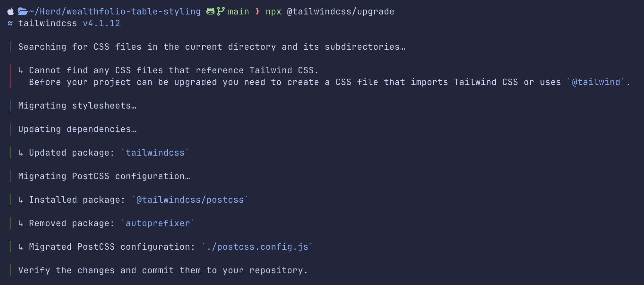Click the GitHub cat icon in prompt
Screen dimensions: 644x285
coord(210,12)
